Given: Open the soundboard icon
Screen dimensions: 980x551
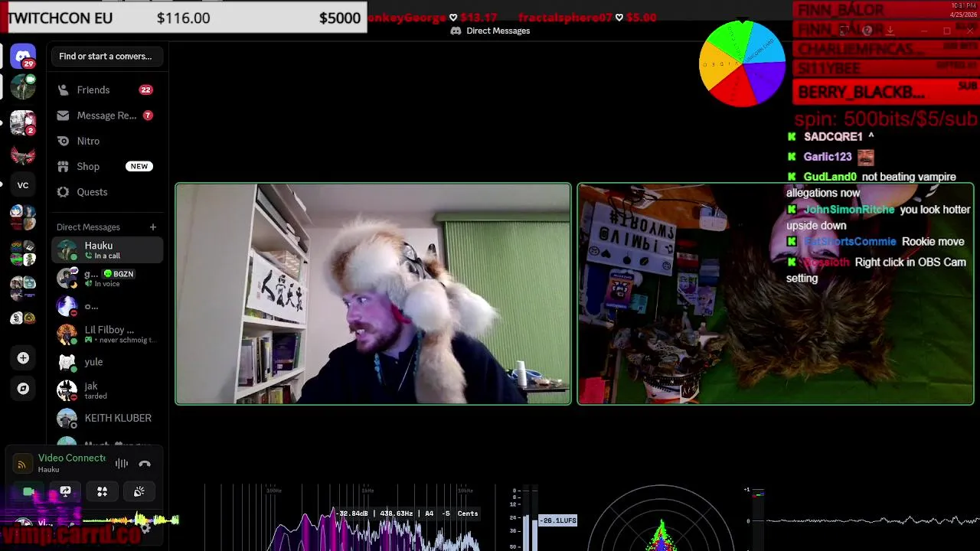Looking at the screenshot, I should (139, 491).
